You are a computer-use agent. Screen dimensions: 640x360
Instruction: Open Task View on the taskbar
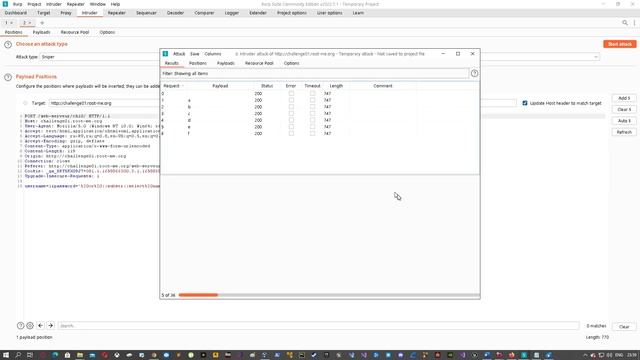pos(30,355)
